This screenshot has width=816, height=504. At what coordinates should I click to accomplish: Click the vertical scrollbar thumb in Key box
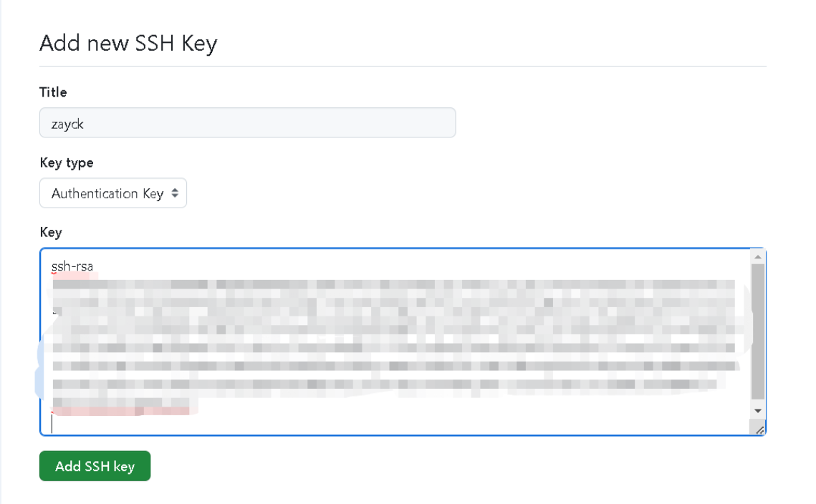point(758,329)
